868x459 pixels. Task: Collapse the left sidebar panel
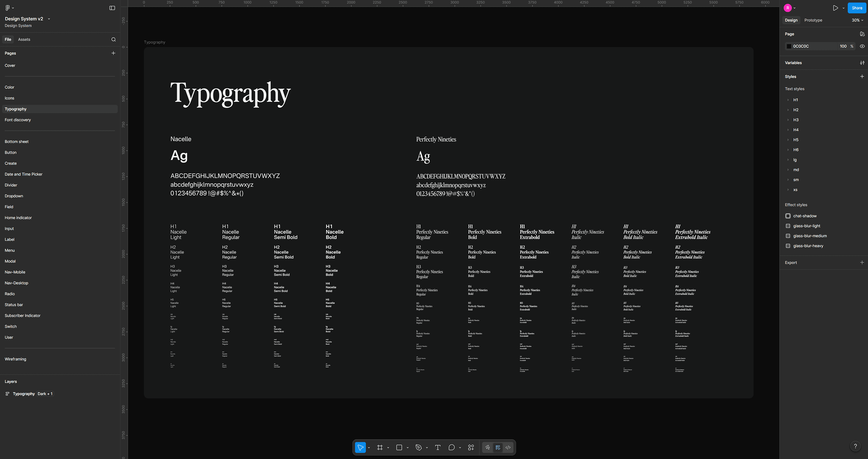point(112,8)
